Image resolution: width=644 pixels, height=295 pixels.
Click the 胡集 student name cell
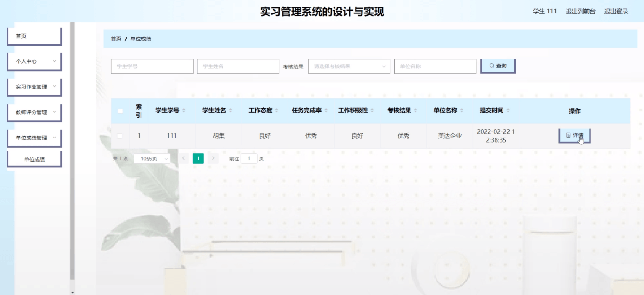[x=218, y=136]
